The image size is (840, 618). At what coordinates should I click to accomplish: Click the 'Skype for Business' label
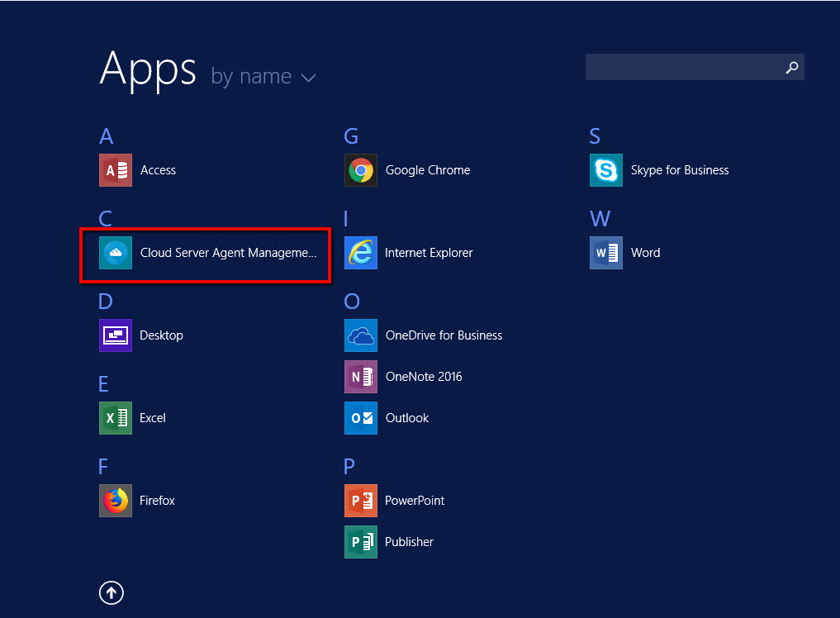coord(680,170)
